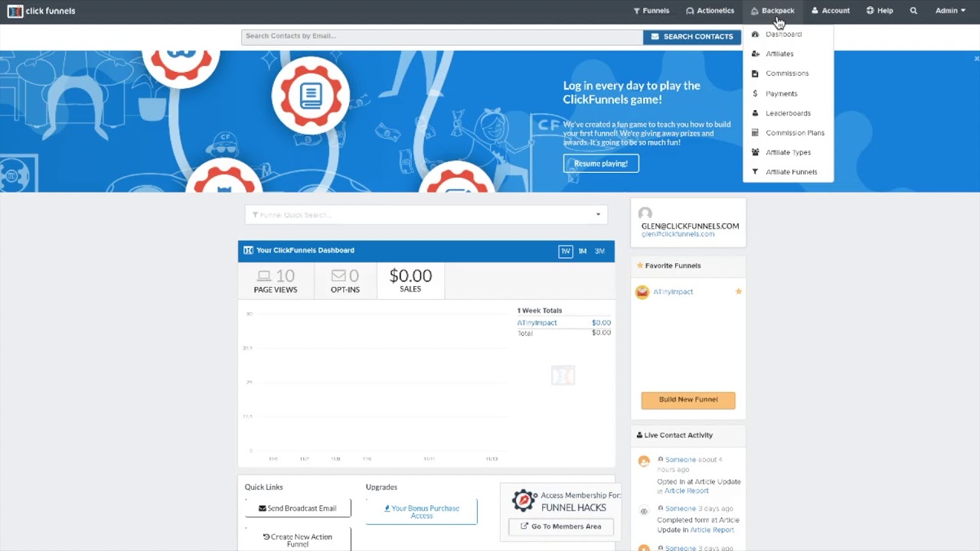980x551 pixels.
Task: Click the ClickFunnels logo icon
Action: pos(15,11)
